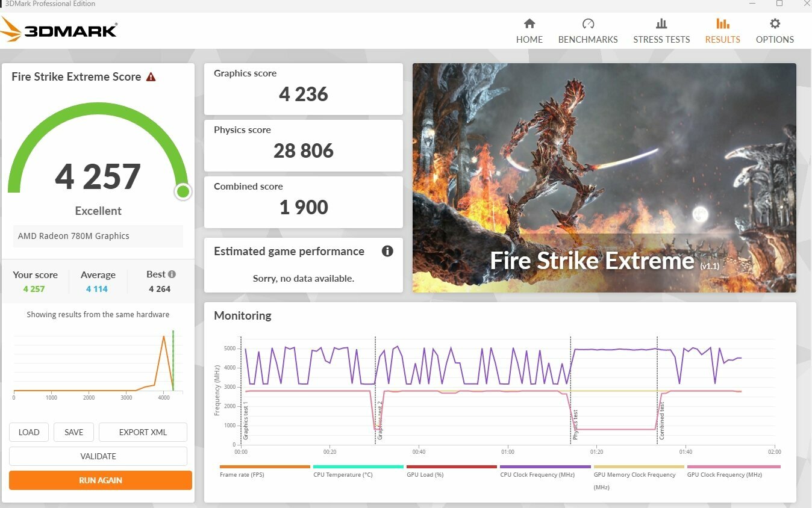
Task: Click the Fire Strike Extreme banner image
Action: point(604,178)
